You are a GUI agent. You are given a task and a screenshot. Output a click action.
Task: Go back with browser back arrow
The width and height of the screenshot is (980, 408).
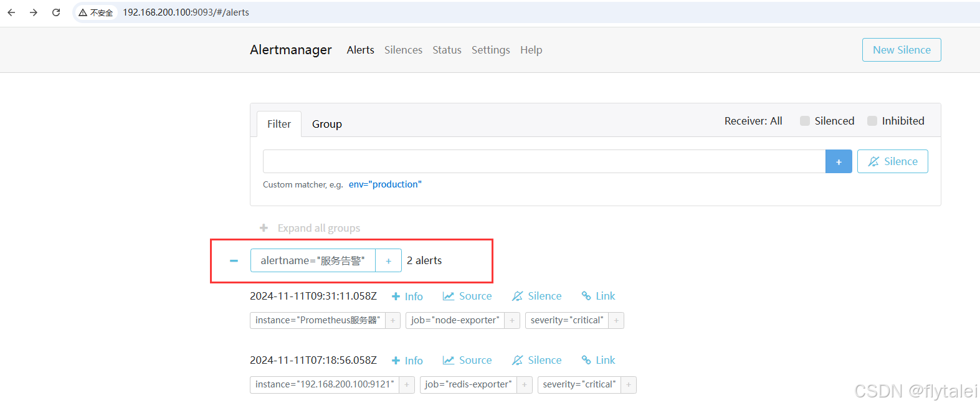11,12
